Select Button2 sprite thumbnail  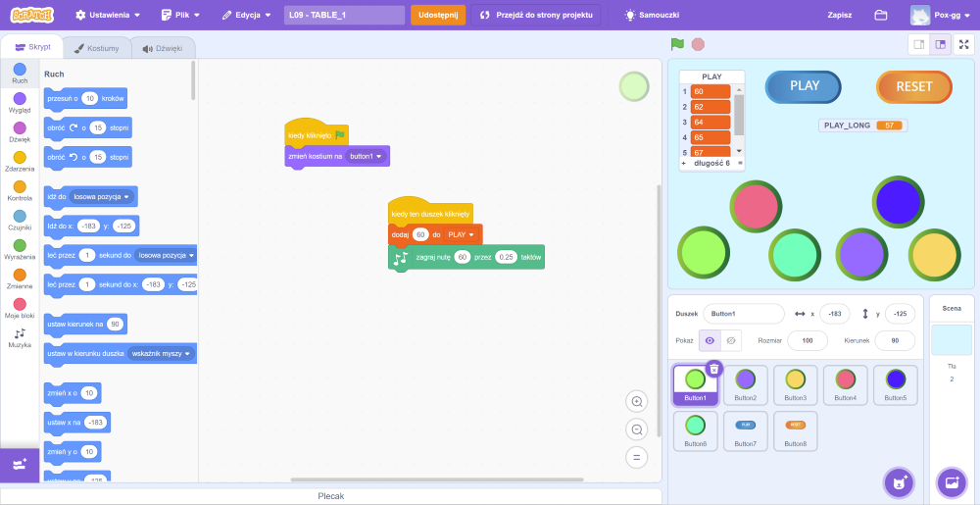point(745,385)
